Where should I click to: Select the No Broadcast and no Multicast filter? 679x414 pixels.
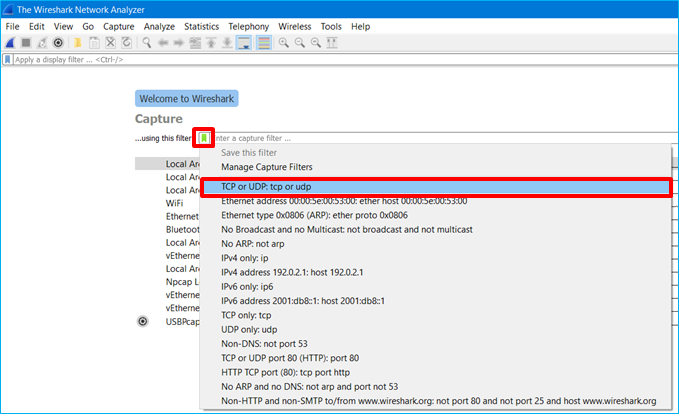[436, 230]
